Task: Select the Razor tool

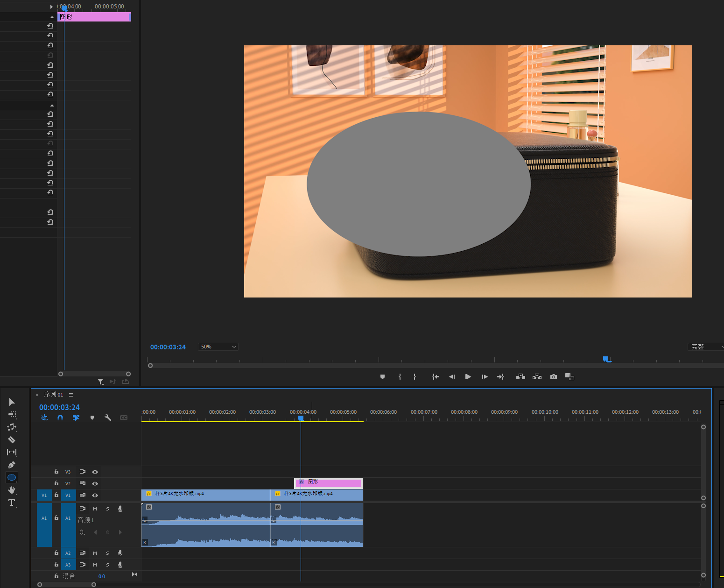Action: click(12, 439)
